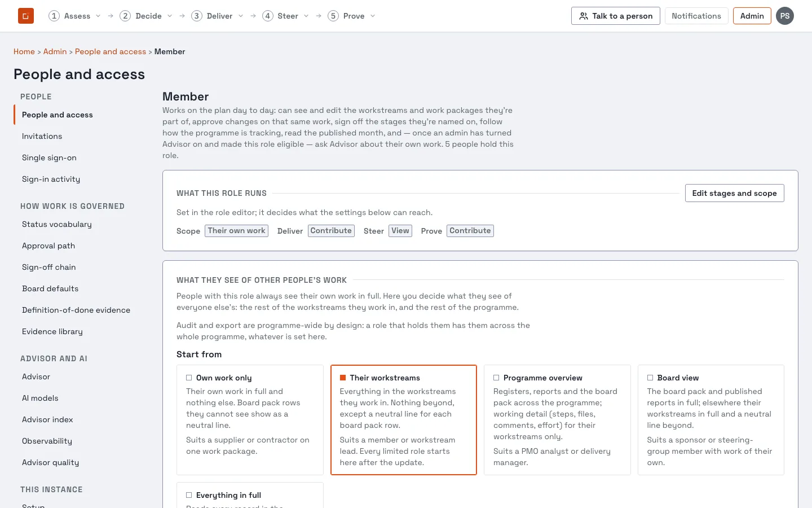
Task: Open Board defaults page
Action: click(50, 288)
